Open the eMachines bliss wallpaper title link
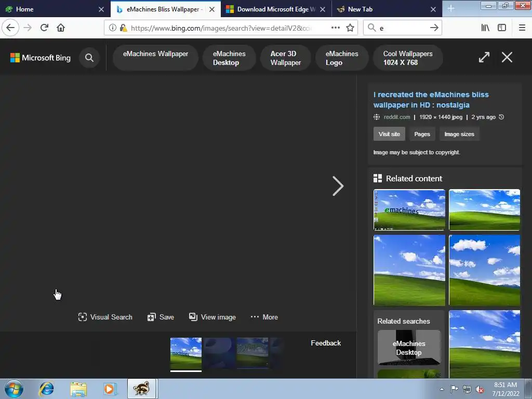Screen dimensions: 532x399 pos(431,100)
